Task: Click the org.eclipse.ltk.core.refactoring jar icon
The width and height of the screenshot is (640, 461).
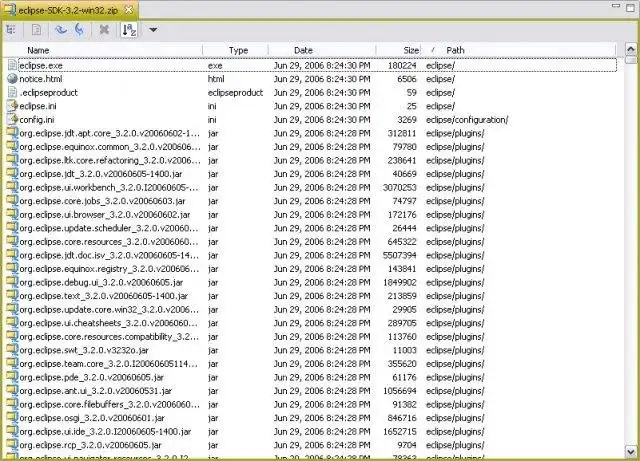Action: pyautogui.click(x=13, y=160)
